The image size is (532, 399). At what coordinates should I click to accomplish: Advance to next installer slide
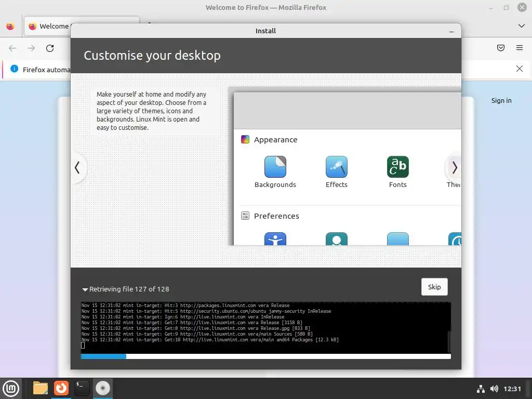pos(454,168)
